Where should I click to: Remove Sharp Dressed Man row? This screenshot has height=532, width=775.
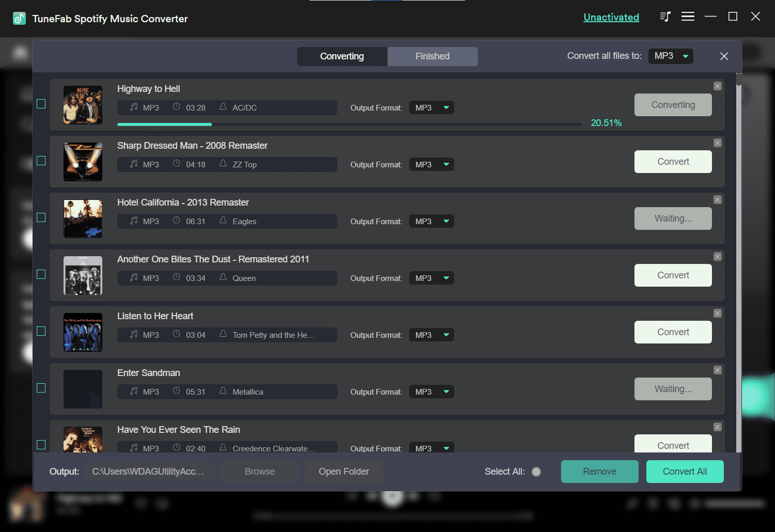point(718,143)
